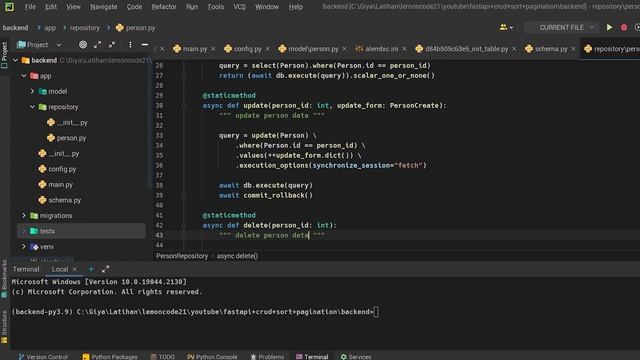Image resolution: width=640 pixels, height=360 pixels.
Task: Open the File menu
Action: click(30, 7)
